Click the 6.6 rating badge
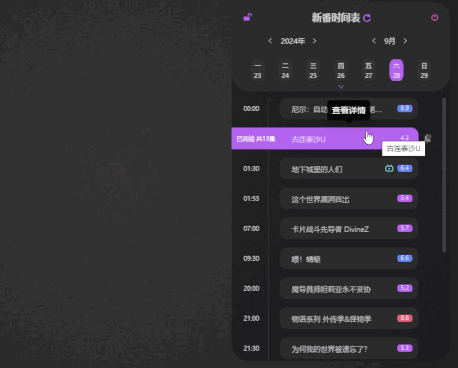 [405, 258]
